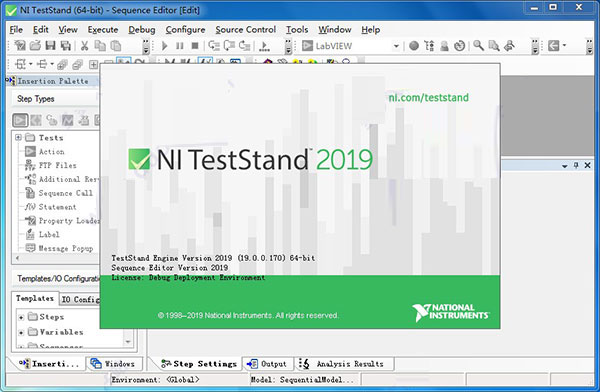
Task: Open the Execute menu
Action: click(x=103, y=29)
